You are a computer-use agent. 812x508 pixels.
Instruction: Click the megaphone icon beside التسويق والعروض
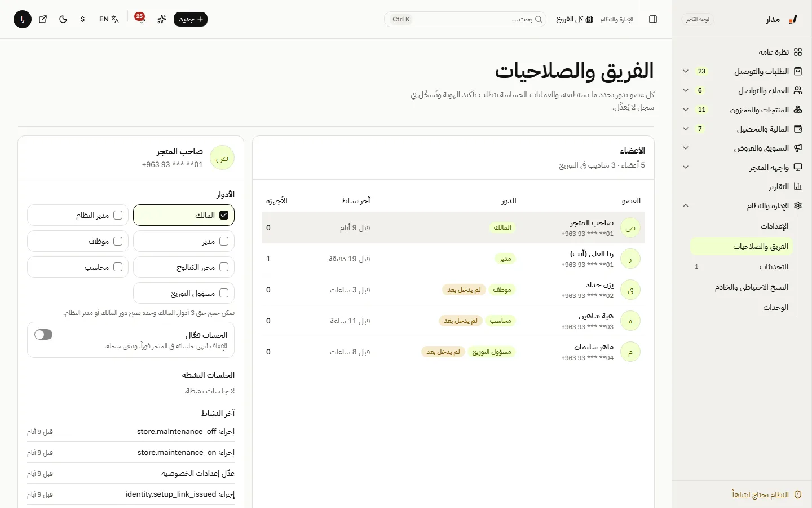[x=797, y=148]
